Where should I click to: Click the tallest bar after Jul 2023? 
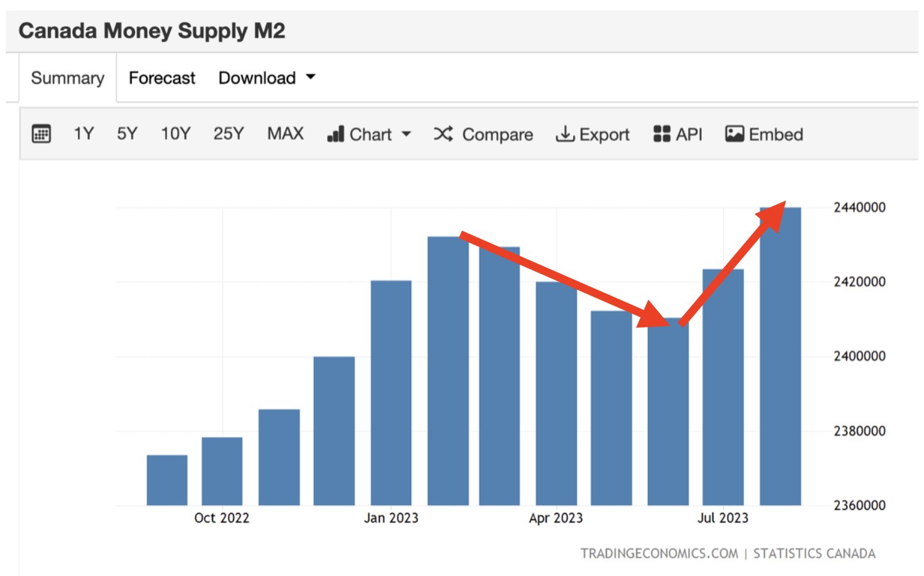coord(780,356)
